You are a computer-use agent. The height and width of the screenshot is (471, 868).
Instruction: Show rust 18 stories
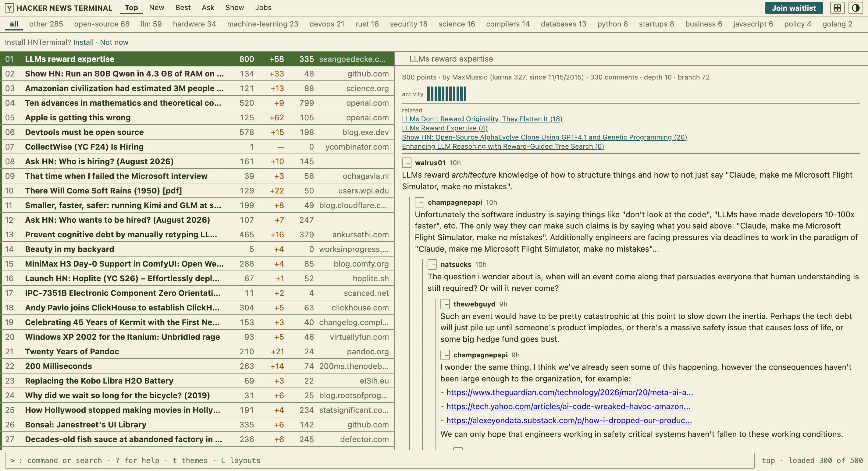tap(367, 24)
